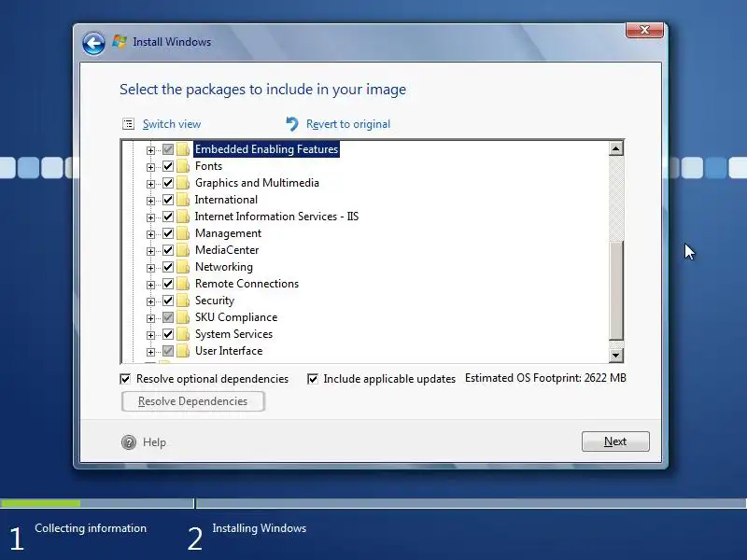
Task: Select the Management tree item label
Action: point(228,233)
